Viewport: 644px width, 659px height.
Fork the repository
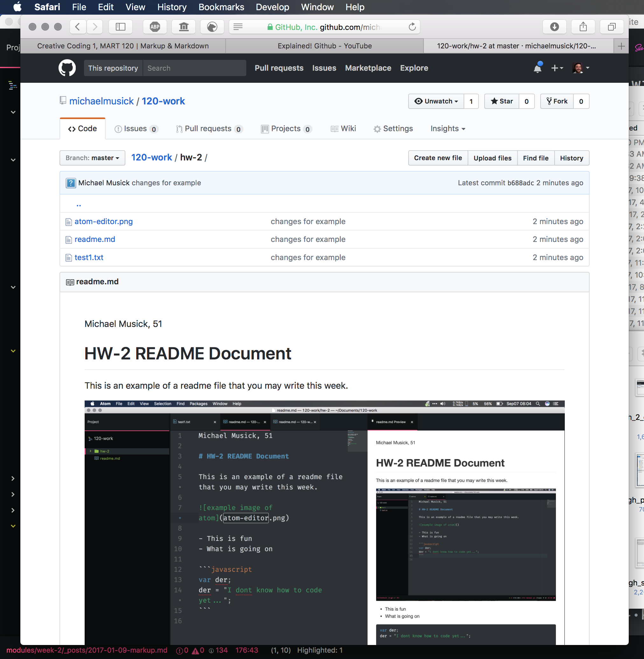point(557,101)
